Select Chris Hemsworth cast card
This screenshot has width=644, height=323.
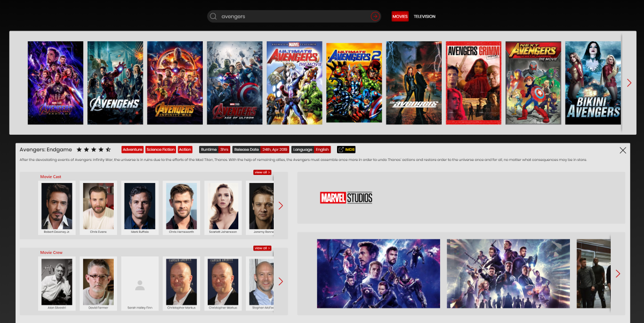point(181,208)
